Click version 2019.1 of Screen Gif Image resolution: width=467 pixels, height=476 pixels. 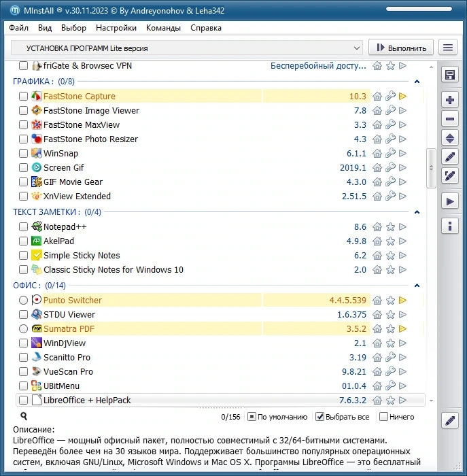click(x=353, y=167)
